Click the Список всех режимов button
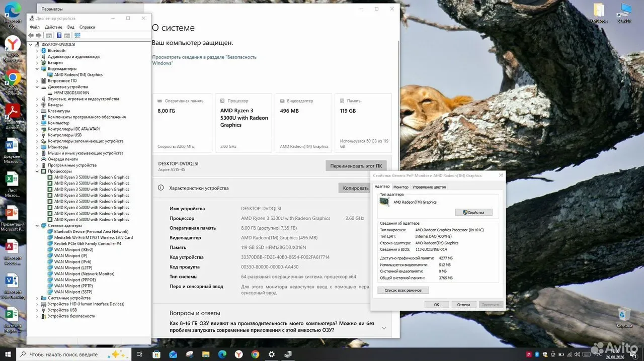The width and height of the screenshot is (644, 361). [x=403, y=290]
